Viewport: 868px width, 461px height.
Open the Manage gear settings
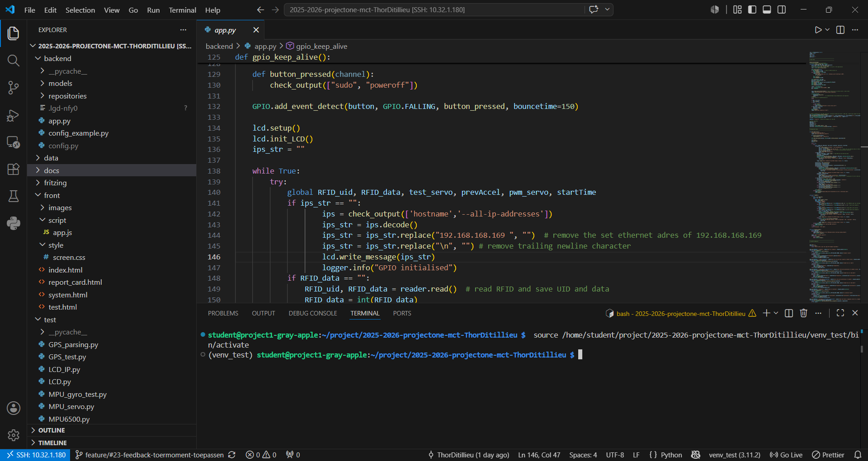13,435
